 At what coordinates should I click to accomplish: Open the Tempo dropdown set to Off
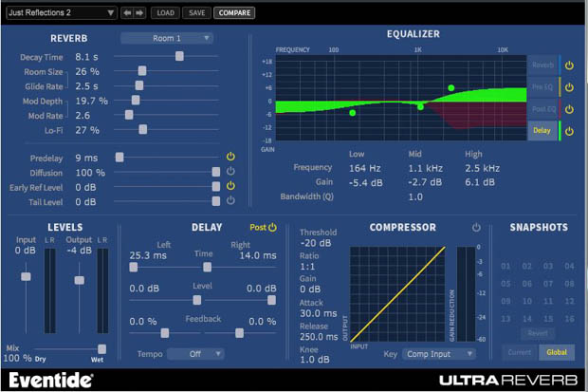point(195,354)
